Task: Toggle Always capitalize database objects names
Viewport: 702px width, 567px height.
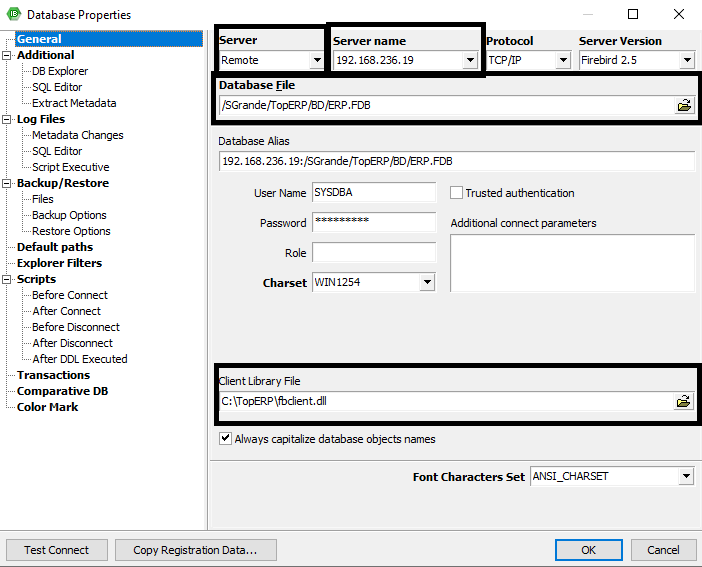Action: tap(225, 439)
